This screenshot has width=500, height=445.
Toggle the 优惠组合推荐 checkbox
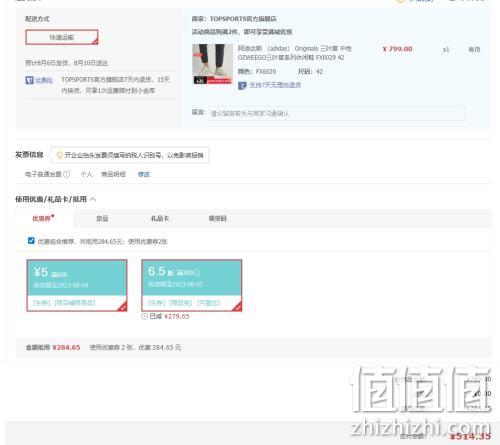(31, 241)
